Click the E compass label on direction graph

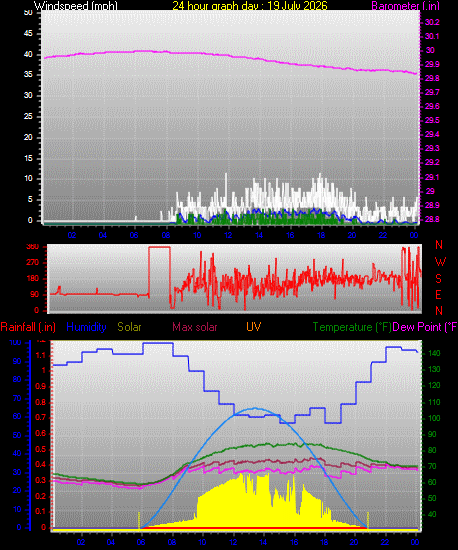click(x=438, y=295)
